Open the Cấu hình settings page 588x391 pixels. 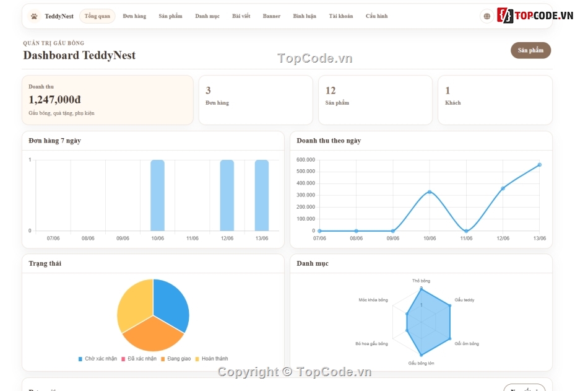click(x=376, y=16)
